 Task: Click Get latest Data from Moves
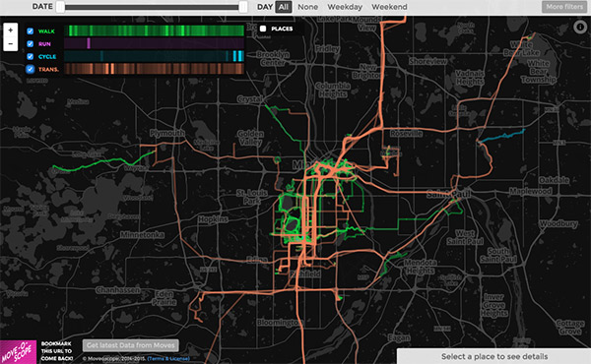coord(130,345)
